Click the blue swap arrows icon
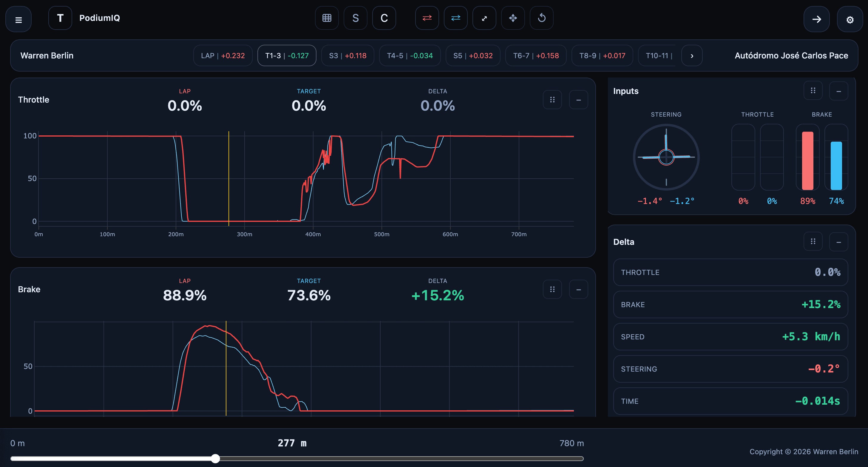The height and width of the screenshot is (467, 868). (x=455, y=18)
